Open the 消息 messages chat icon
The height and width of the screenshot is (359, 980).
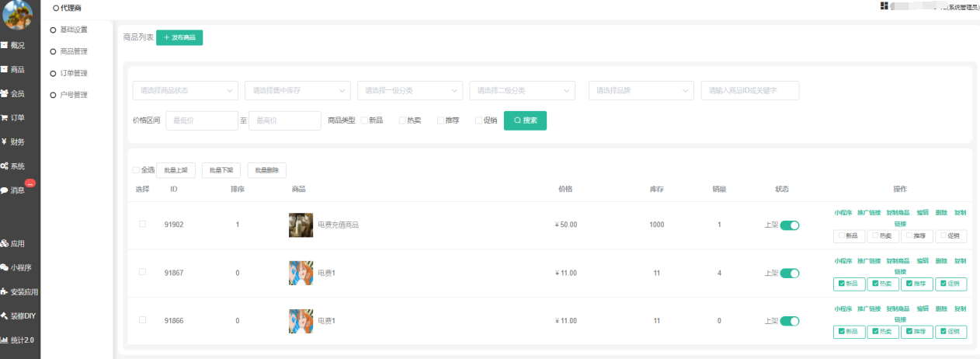(5, 190)
